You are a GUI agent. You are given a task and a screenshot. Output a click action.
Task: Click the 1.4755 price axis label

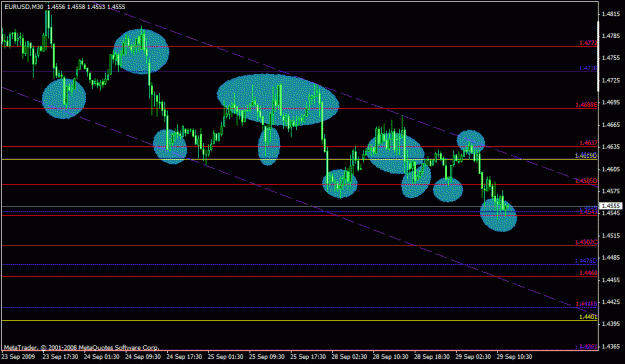coord(611,58)
